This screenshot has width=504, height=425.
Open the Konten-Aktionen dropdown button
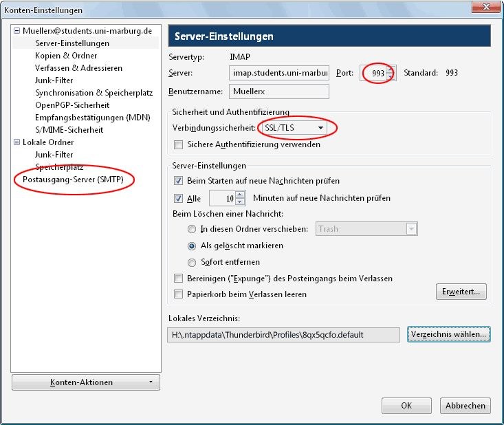coord(86,382)
